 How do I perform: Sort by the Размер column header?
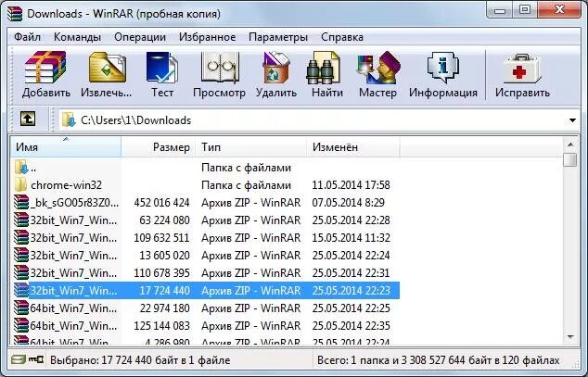[159, 146]
